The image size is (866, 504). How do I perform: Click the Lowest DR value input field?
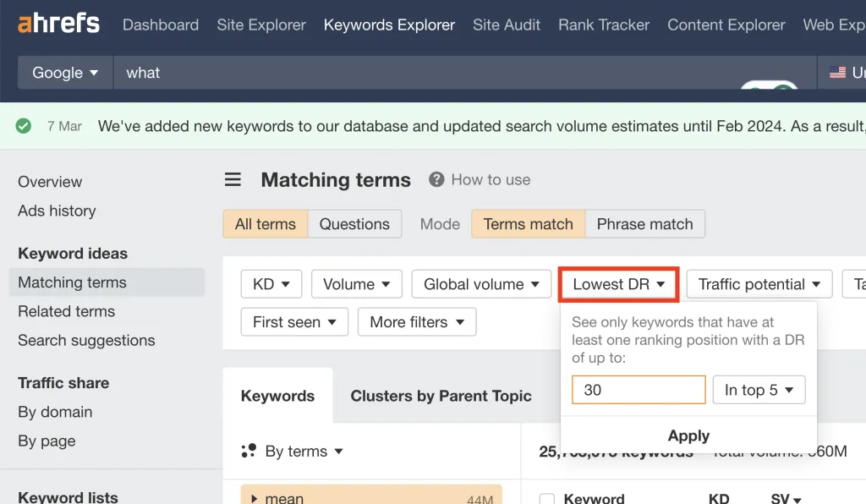(x=639, y=390)
